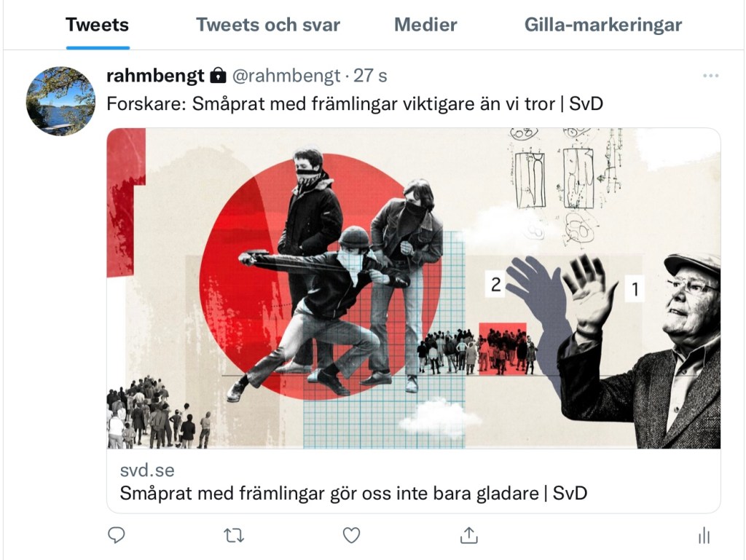Open the three-dot more options menu
Image resolution: width=746 pixels, height=560 pixels.
[x=711, y=76]
